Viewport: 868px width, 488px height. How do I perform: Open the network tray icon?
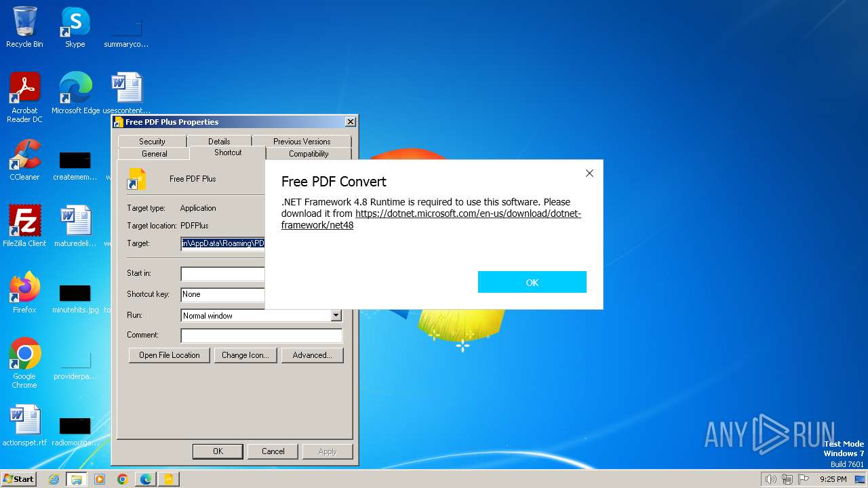click(787, 479)
